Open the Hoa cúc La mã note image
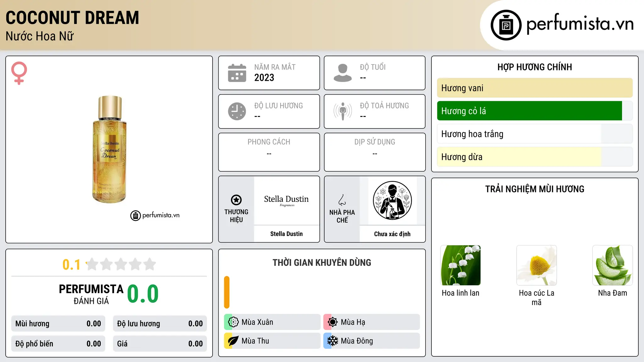The image size is (644, 362). pos(536,265)
